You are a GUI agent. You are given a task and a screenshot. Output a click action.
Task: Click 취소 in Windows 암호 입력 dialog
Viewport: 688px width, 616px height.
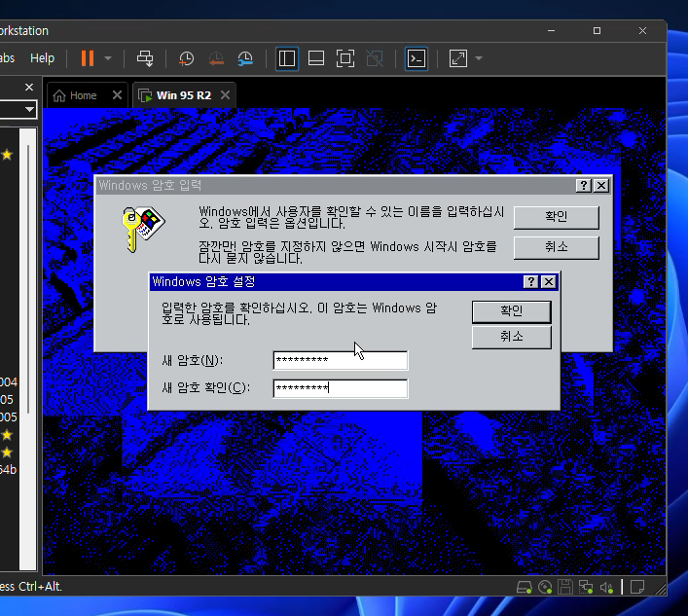point(557,247)
